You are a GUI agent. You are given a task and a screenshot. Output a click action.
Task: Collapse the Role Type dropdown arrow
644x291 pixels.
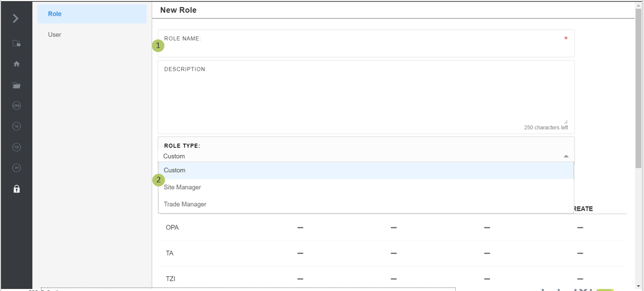566,157
